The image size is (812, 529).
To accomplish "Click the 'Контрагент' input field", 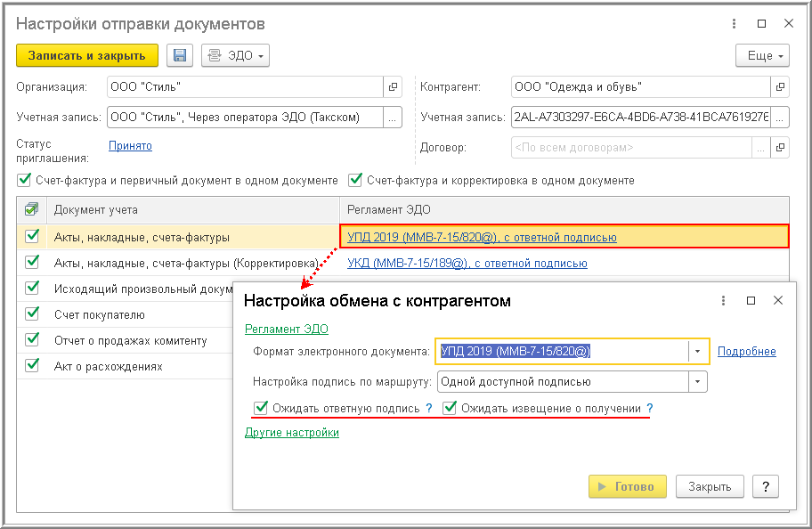I will coord(640,87).
